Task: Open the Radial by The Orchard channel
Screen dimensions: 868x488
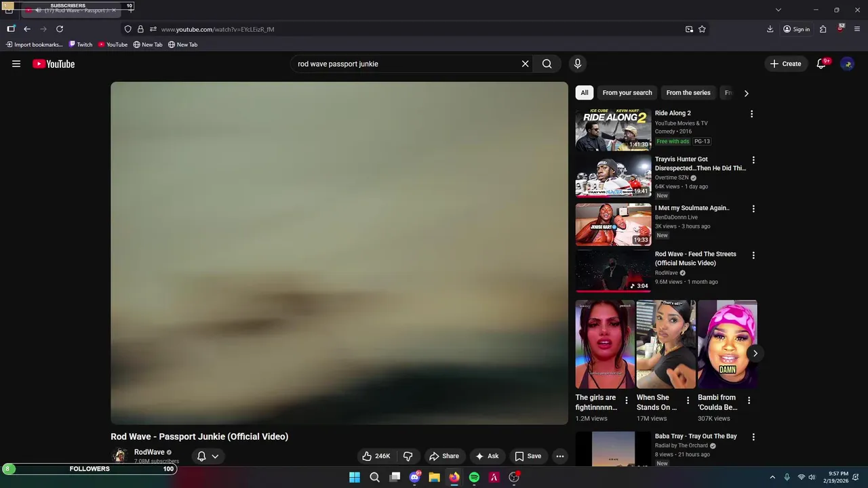Action: [x=682, y=445]
